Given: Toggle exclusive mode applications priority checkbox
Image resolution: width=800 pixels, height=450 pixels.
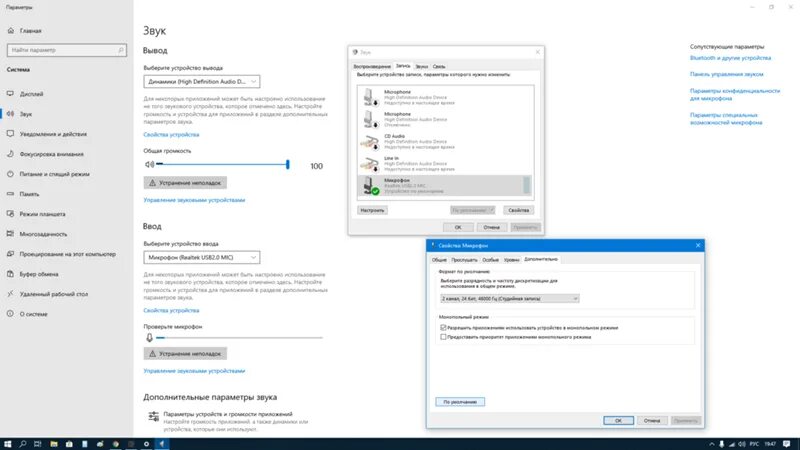Looking at the screenshot, I should click(443, 337).
